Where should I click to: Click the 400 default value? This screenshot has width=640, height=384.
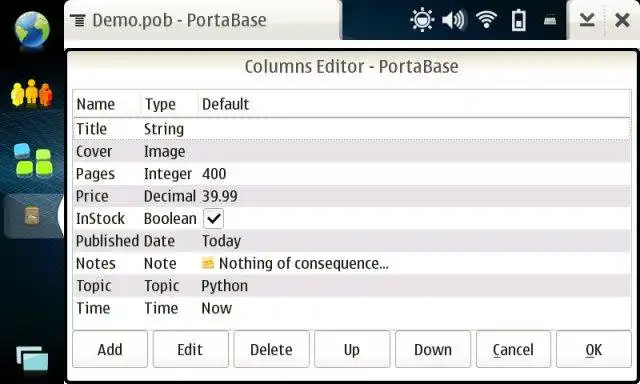click(214, 174)
